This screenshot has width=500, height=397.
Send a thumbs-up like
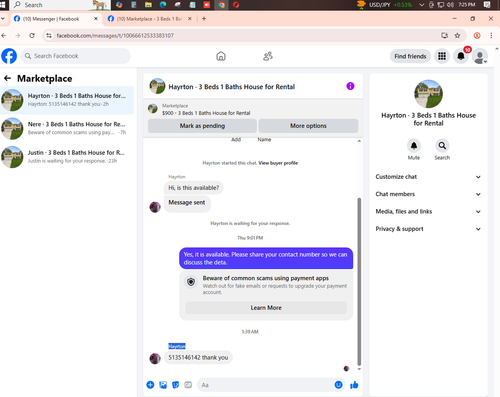coord(354,385)
